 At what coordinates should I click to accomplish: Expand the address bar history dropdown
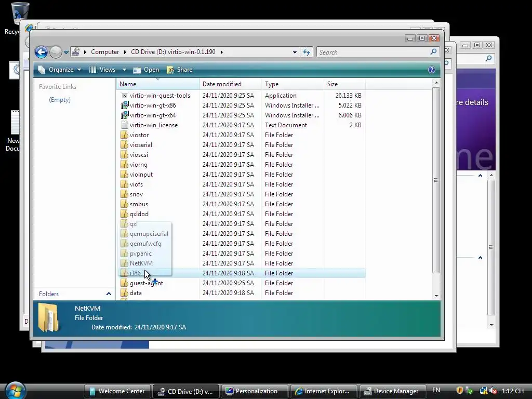coord(295,52)
